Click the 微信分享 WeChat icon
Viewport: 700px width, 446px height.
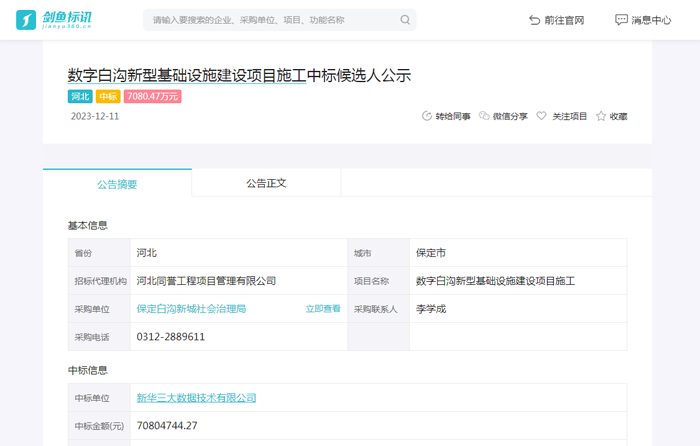[x=484, y=116]
